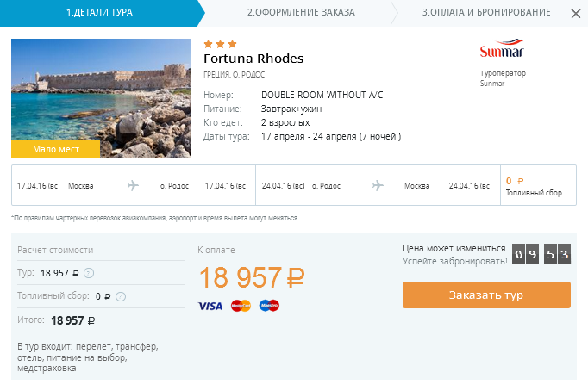588x391 pixels.
Task: Open the help tooltip next to Топливный сбор
Action: [x=121, y=296]
